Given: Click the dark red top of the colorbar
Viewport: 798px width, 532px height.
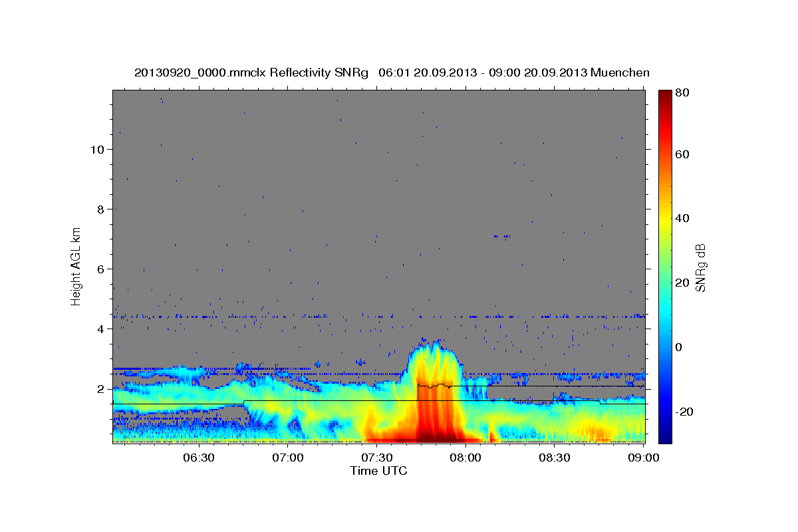Looking at the screenshot, I should tap(664, 96).
